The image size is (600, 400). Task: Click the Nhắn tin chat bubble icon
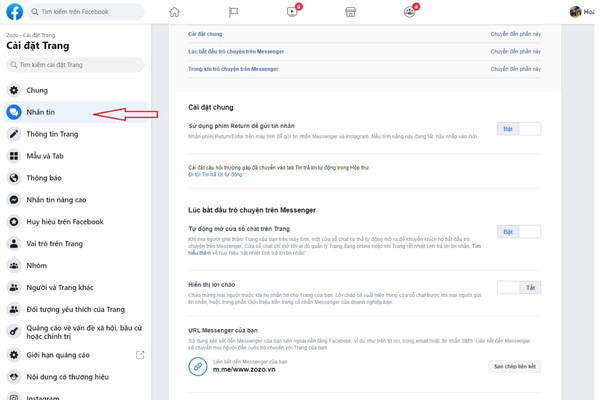14,112
